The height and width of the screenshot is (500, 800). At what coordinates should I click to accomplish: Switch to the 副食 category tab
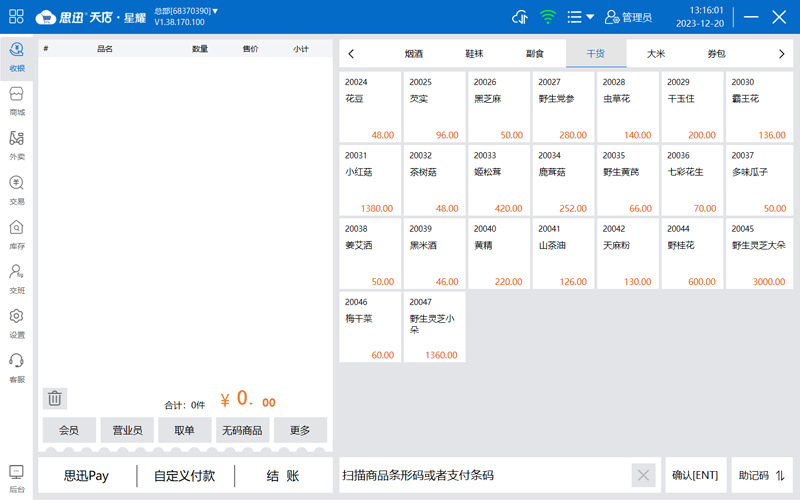[535, 54]
